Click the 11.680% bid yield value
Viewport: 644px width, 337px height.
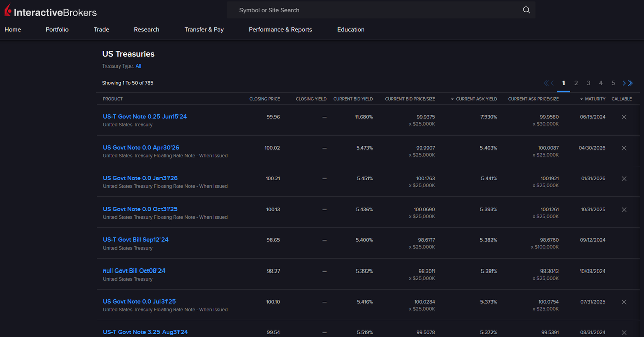click(x=364, y=117)
